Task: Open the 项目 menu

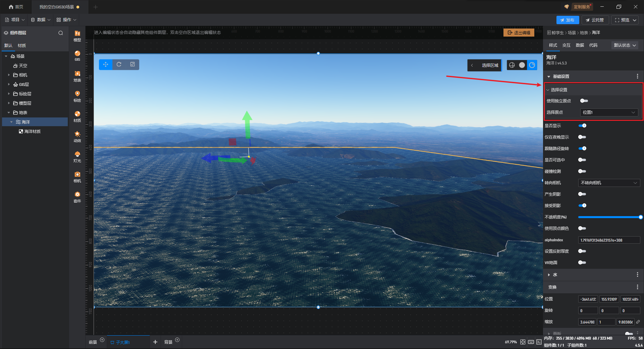Action: click(x=15, y=20)
